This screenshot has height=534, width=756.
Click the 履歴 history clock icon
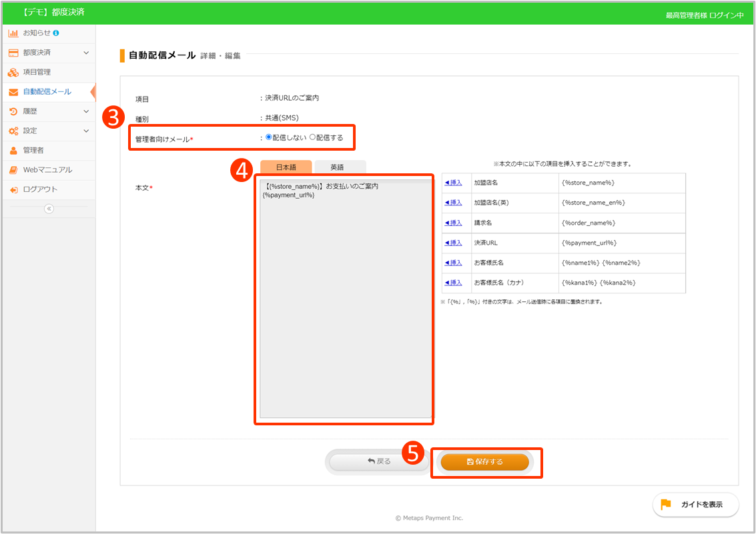13,111
